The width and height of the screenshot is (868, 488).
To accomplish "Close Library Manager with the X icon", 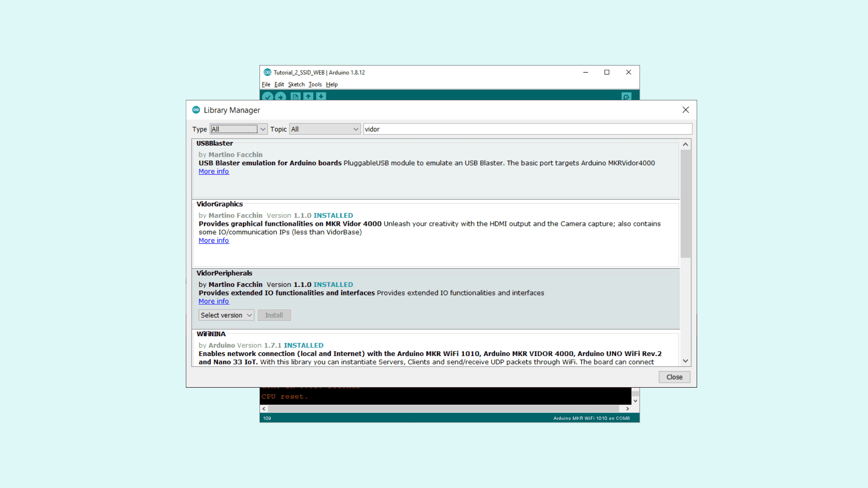I will point(685,110).
